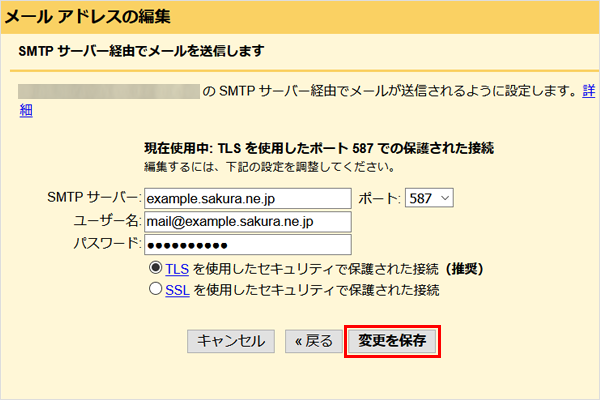
Task: Click the ポート label text
Action: (378, 198)
